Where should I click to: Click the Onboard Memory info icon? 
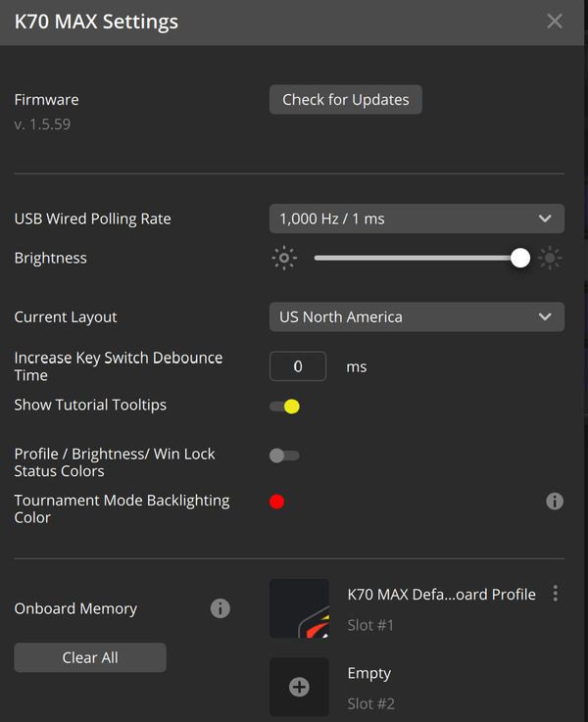(220, 608)
